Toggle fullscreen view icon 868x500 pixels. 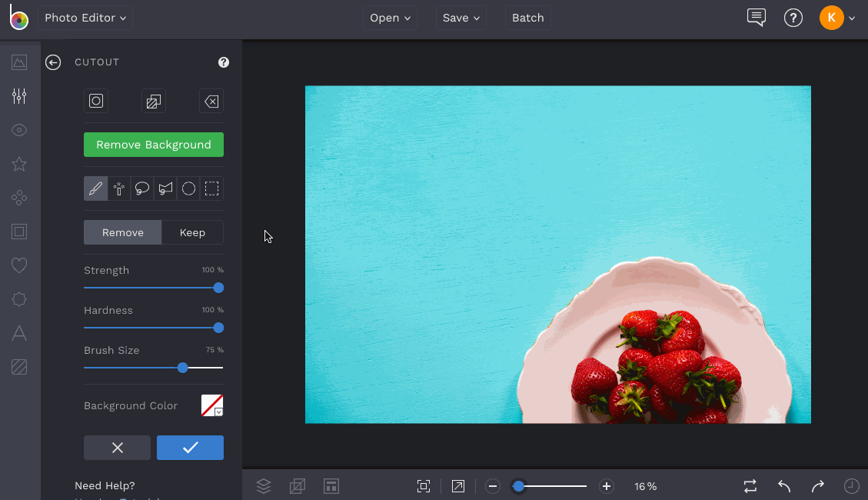[x=457, y=486]
